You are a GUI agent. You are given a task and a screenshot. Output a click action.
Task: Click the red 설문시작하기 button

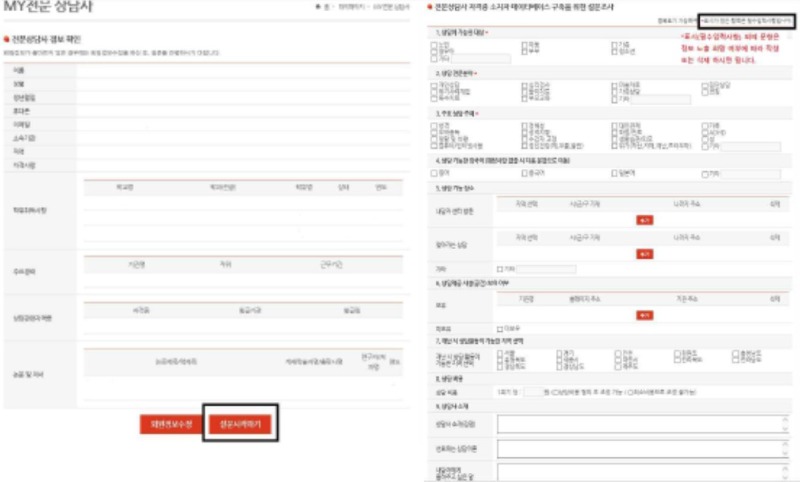click(238, 423)
